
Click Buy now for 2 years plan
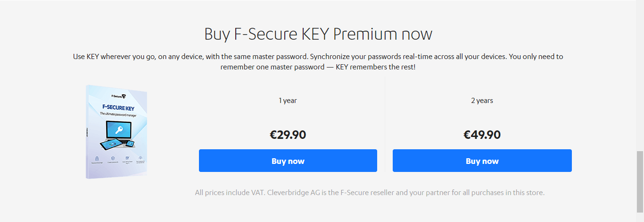(x=482, y=161)
